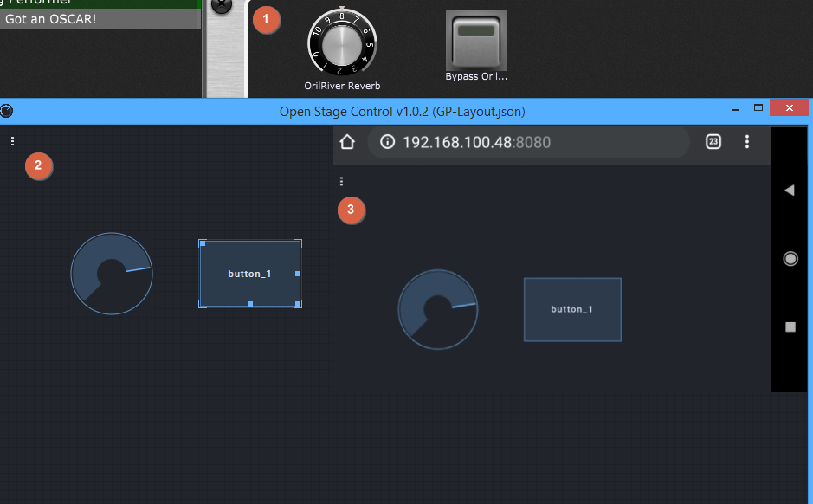Maximize the Open Stage Control window
Viewport: 813px width, 504px height.
[x=758, y=108]
